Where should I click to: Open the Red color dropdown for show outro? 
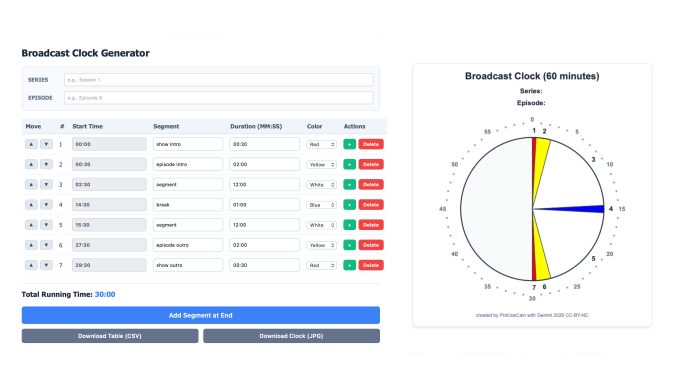[x=321, y=265]
